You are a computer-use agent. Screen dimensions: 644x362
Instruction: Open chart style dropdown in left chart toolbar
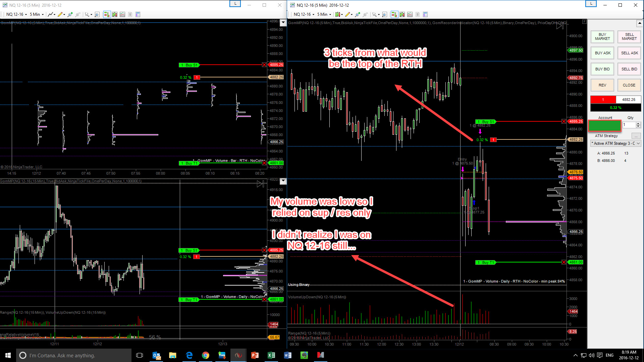(51, 14)
